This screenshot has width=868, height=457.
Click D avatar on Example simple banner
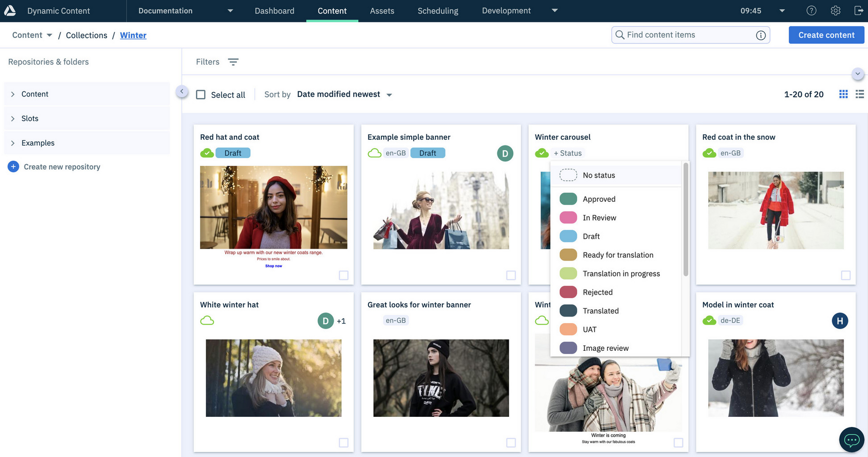point(505,153)
